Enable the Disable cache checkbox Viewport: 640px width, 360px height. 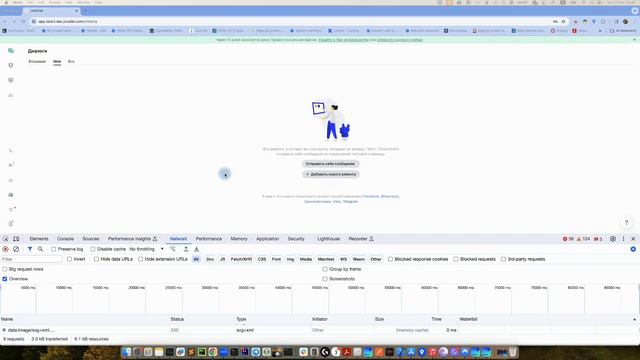93,249
